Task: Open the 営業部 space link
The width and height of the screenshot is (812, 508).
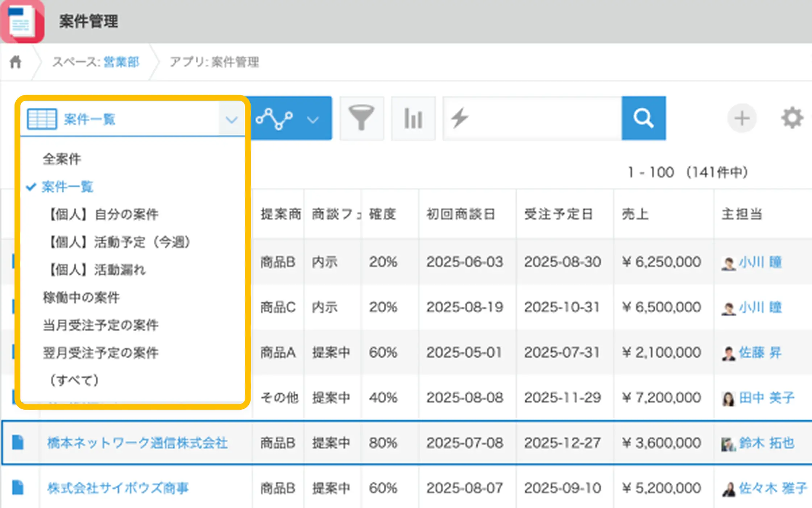Action: [121, 62]
